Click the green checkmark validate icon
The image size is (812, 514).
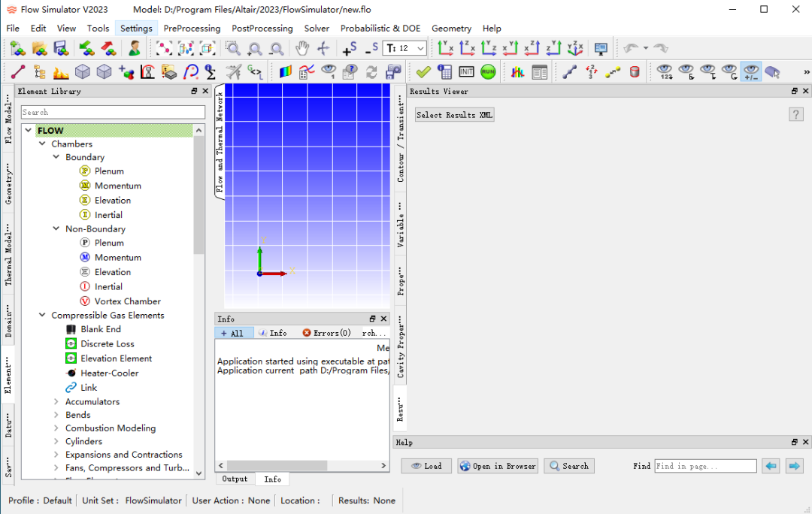click(x=423, y=71)
